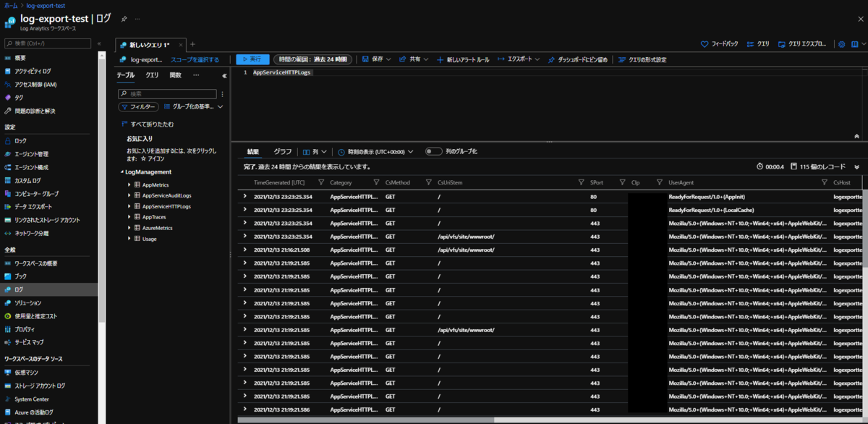This screenshot has height=424, width=868.
Task: Open 使用量と推定コスト
Action: tap(35, 315)
